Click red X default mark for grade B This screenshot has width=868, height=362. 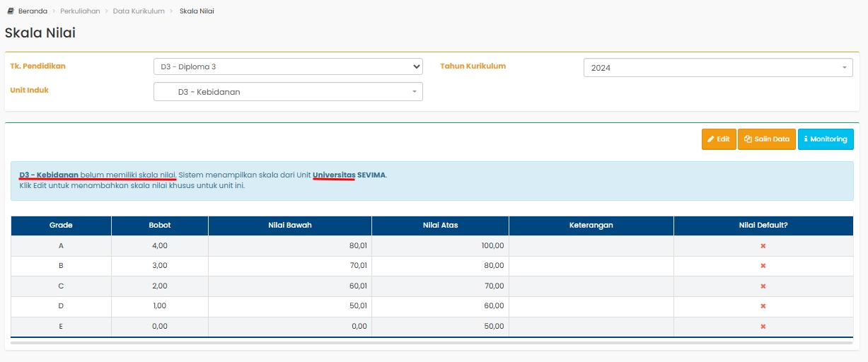pos(763,266)
